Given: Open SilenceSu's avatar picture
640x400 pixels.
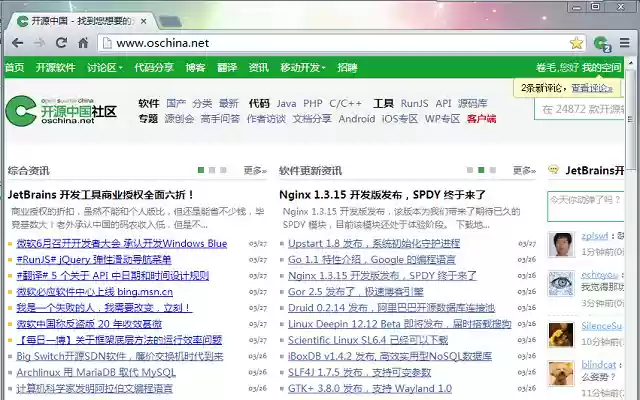Looking at the screenshot, I should 561,335.
